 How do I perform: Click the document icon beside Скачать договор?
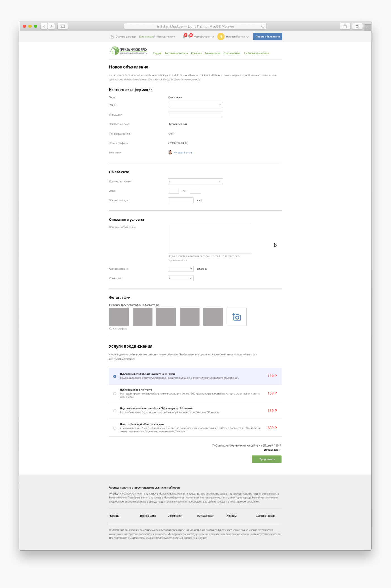tap(112, 37)
